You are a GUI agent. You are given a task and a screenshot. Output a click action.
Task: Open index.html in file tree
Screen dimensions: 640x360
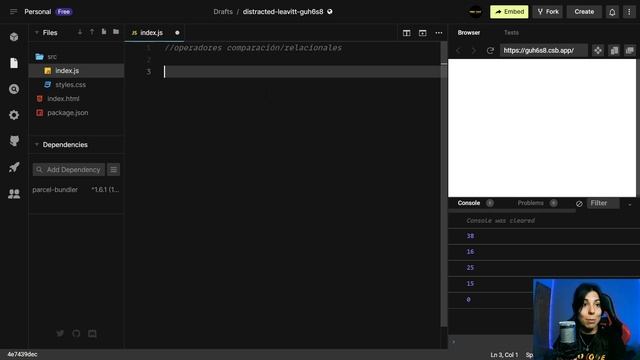coord(76,98)
